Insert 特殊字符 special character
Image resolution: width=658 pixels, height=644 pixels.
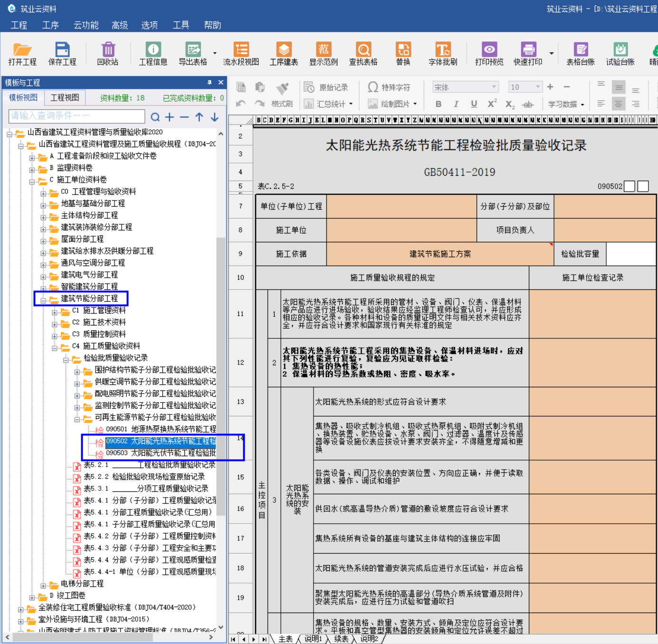pos(389,87)
